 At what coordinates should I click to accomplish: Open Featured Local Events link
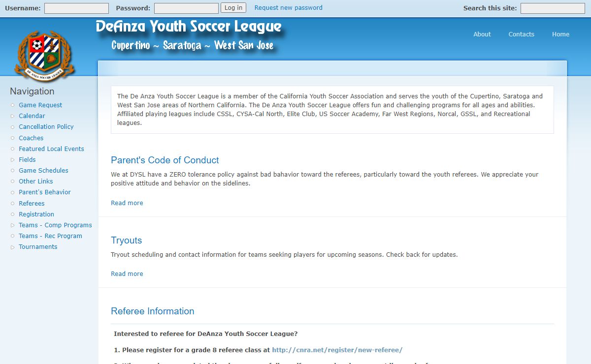(51, 149)
